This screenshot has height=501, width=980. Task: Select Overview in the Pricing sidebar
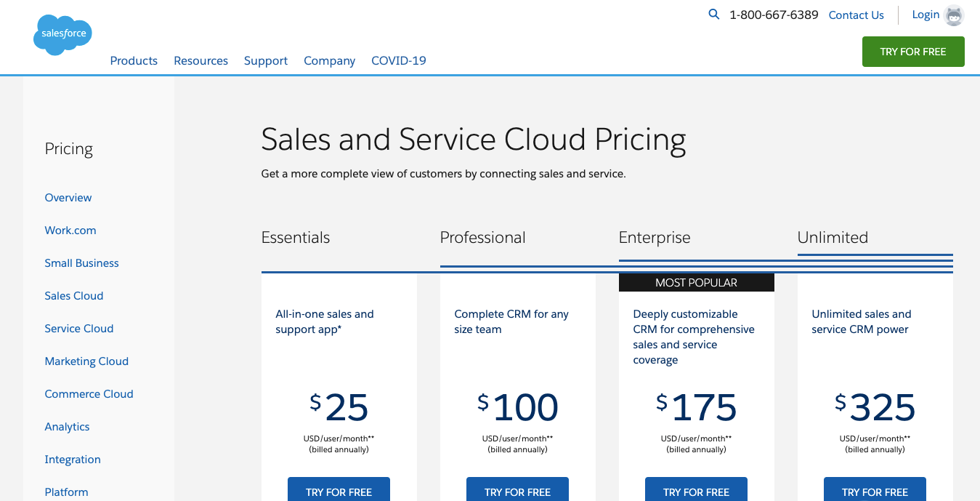point(68,198)
